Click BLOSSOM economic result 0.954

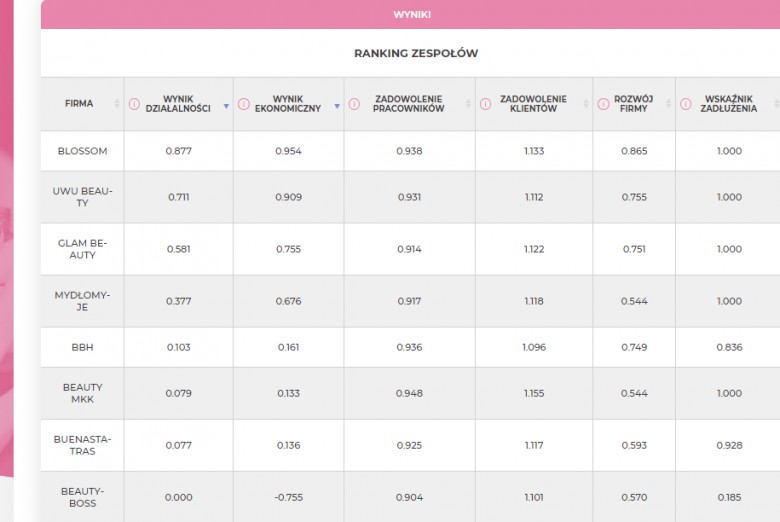coord(289,151)
